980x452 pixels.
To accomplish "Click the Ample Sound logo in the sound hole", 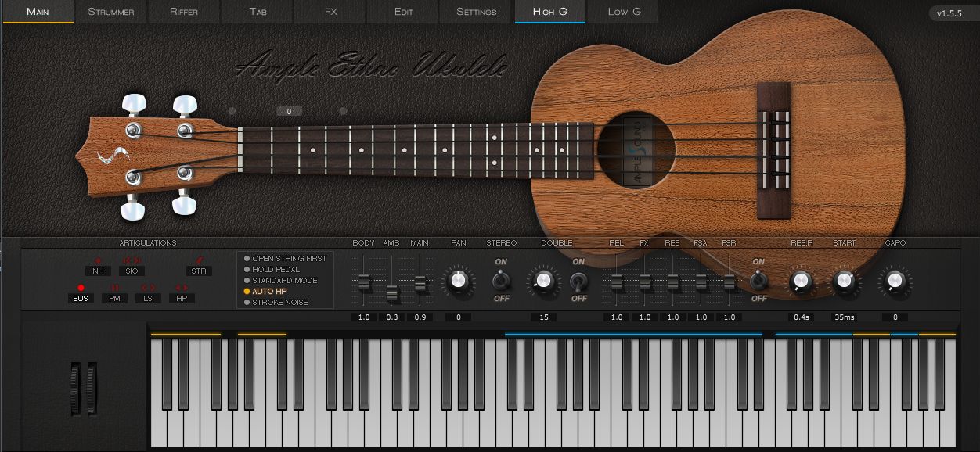I will (636, 152).
